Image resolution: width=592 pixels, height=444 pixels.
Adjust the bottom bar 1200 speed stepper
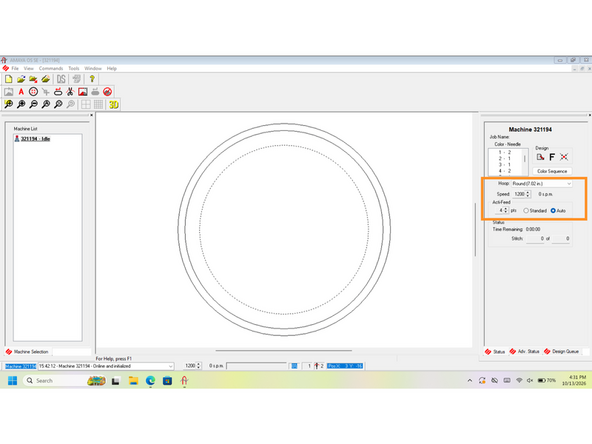(x=199, y=366)
